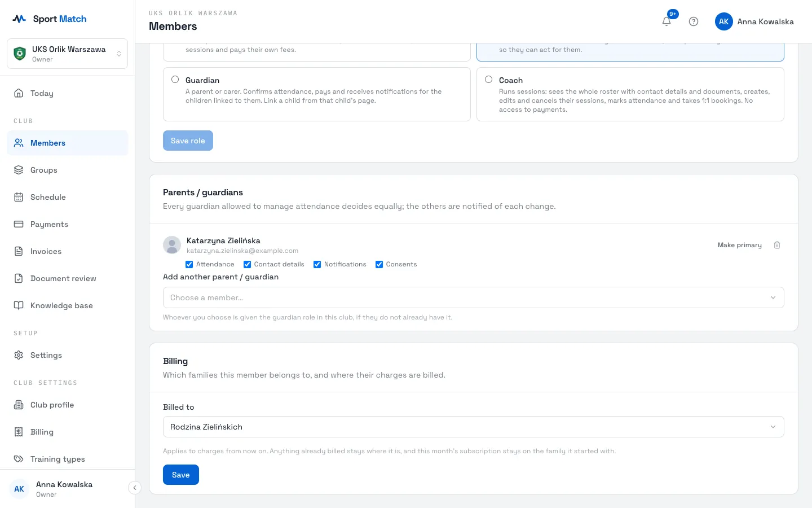Click the Sport Match logo
812x508 pixels.
(50, 19)
